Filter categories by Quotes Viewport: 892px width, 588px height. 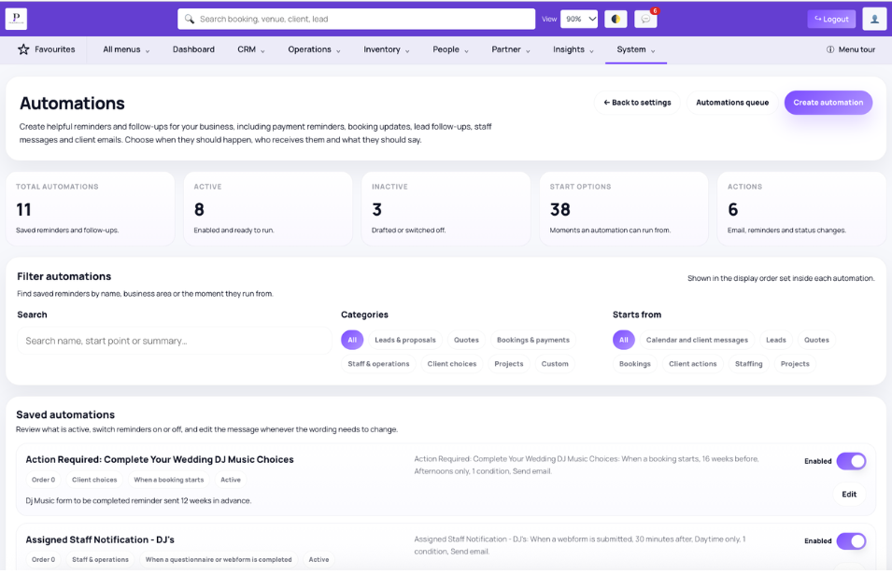click(466, 340)
